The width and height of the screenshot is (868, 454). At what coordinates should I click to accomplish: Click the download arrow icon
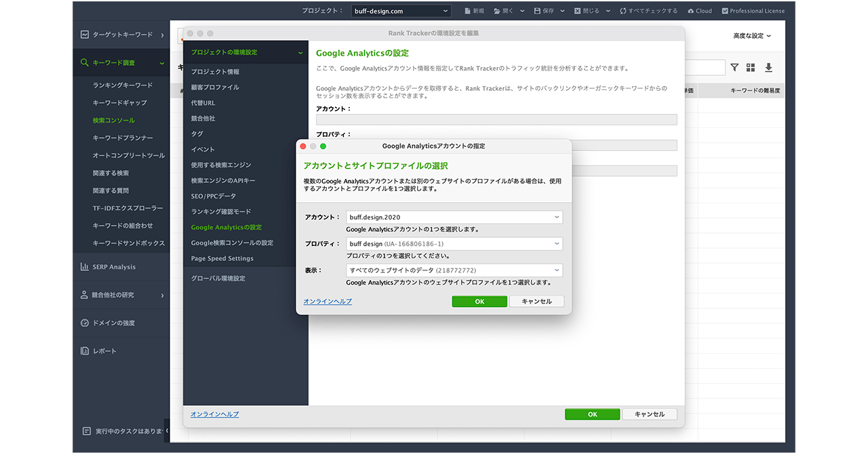click(x=768, y=68)
